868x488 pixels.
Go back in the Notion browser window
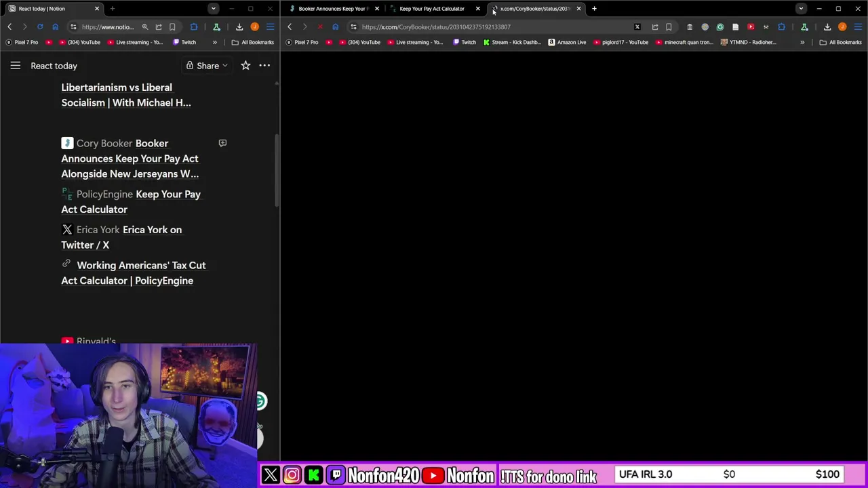(x=9, y=27)
